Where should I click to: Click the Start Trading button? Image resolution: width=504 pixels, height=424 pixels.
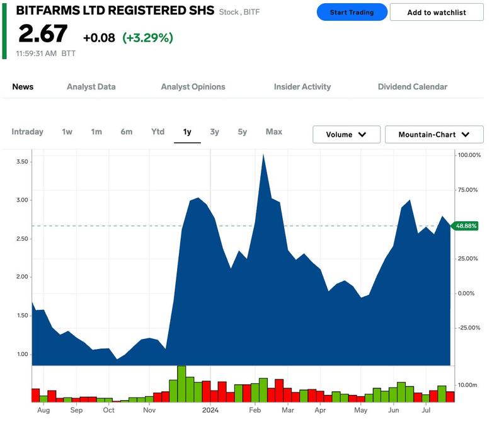point(352,12)
